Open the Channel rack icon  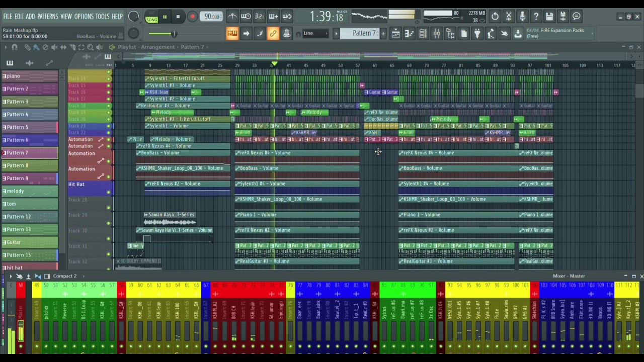(423, 34)
